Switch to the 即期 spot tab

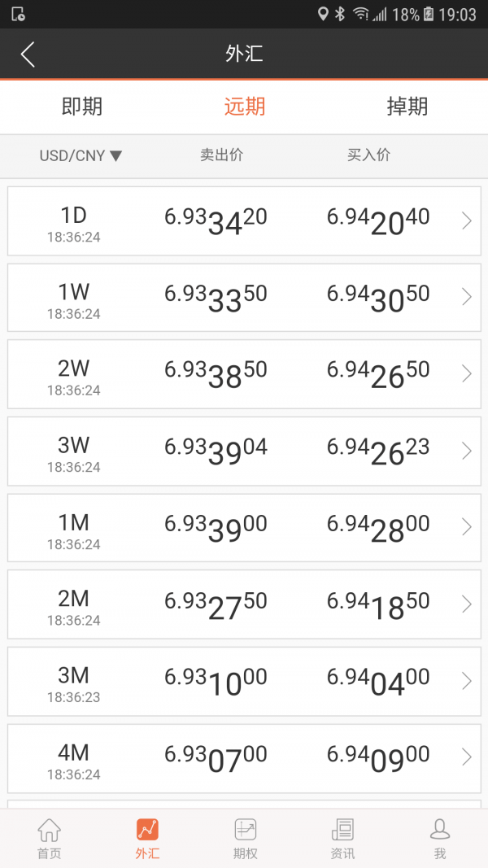[x=82, y=107]
